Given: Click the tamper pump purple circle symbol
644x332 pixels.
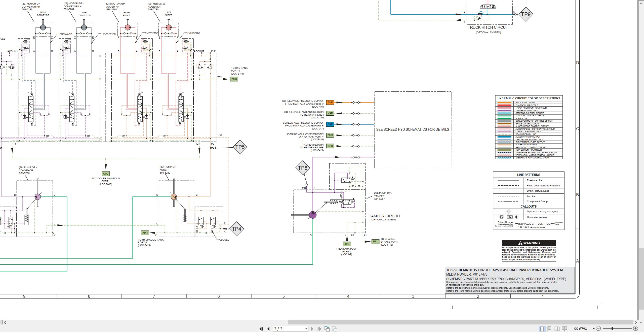Looking at the screenshot, I should [x=313, y=215].
